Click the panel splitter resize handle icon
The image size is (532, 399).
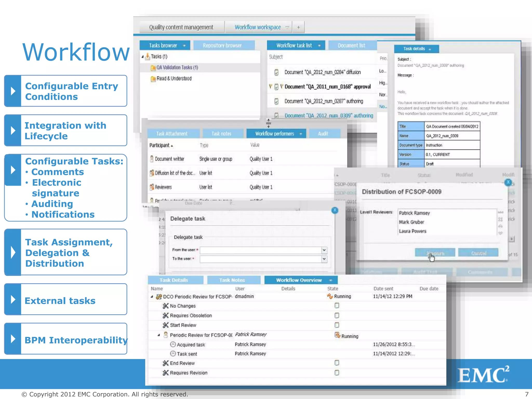(x=269, y=123)
